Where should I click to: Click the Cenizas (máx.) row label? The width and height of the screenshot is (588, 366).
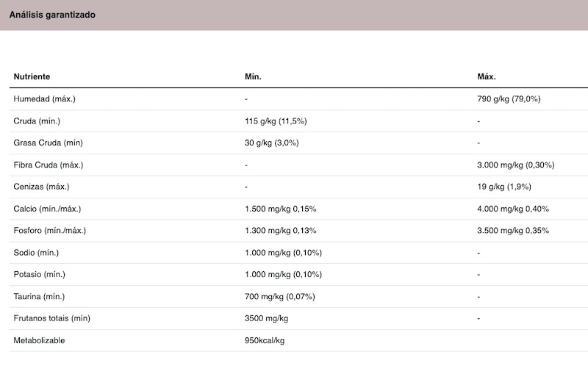point(41,187)
